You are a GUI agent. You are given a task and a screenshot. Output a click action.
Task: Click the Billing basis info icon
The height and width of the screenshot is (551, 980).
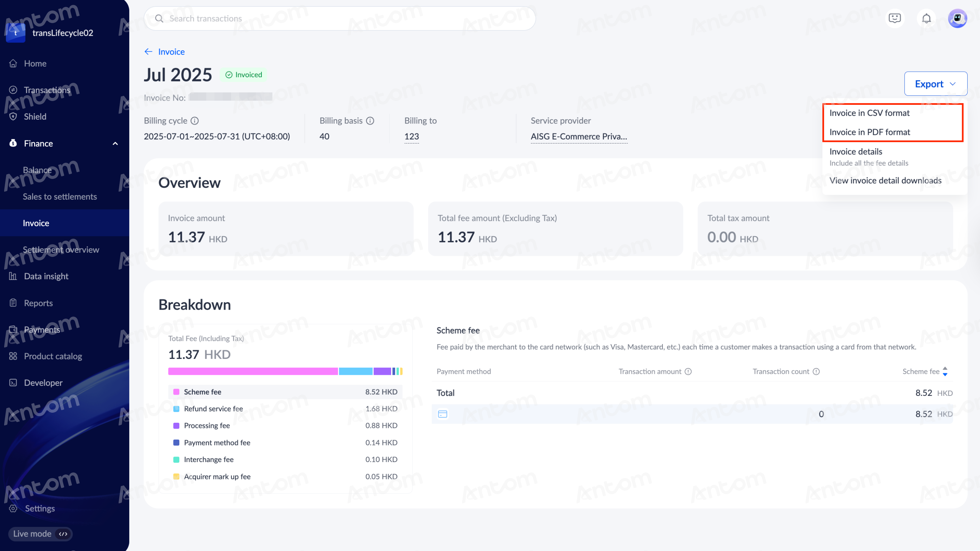click(x=370, y=121)
